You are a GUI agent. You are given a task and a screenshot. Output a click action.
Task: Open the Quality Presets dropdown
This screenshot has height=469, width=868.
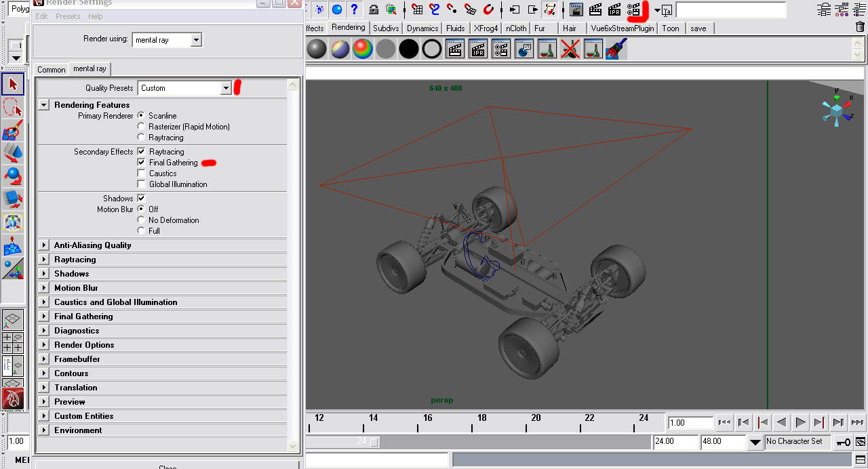click(x=184, y=88)
